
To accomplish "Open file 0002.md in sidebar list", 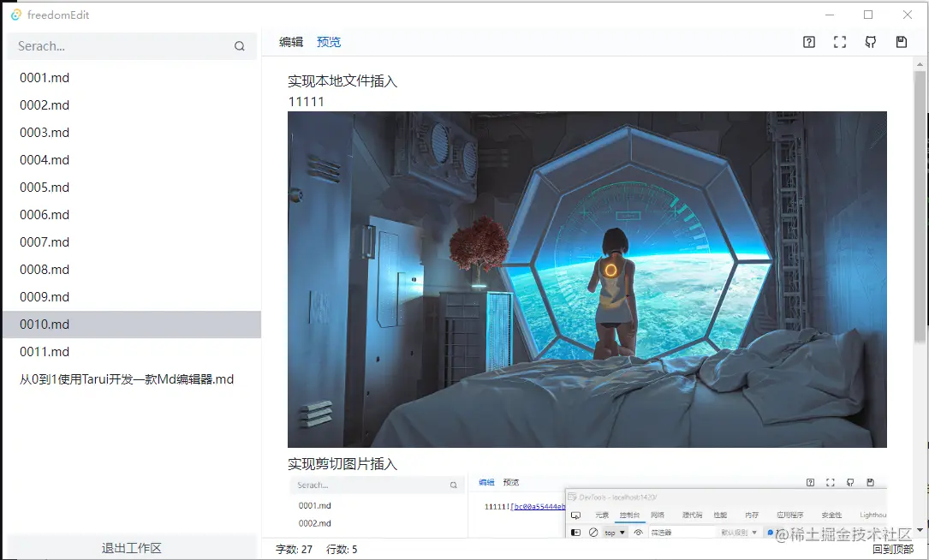I will tap(132, 104).
